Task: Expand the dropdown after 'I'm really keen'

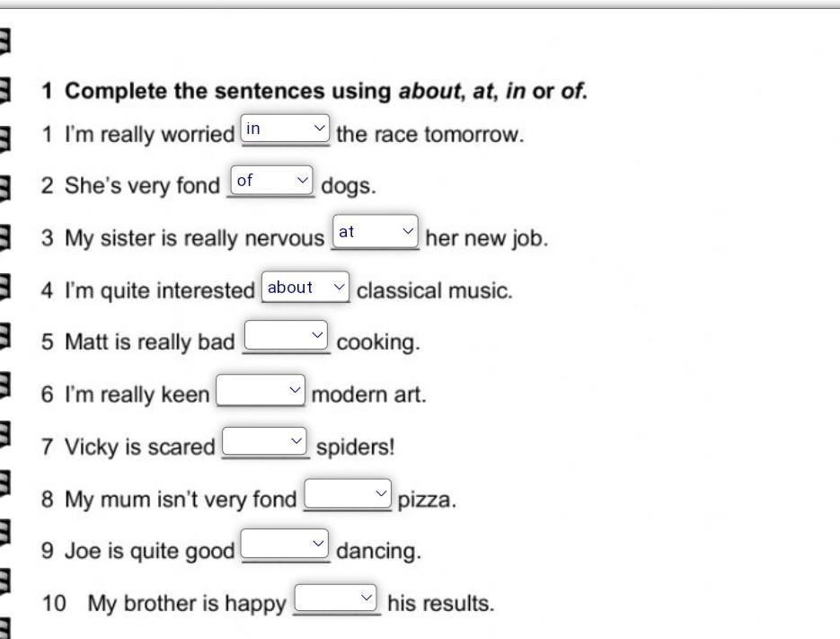Action: coord(261,390)
